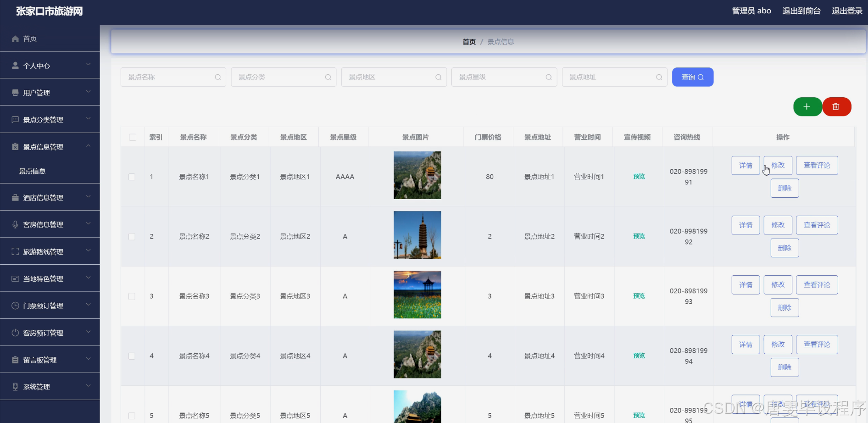The height and width of the screenshot is (423, 868).
Task: Check the checkbox for row 景点名称3
Action: pos(132,296)
